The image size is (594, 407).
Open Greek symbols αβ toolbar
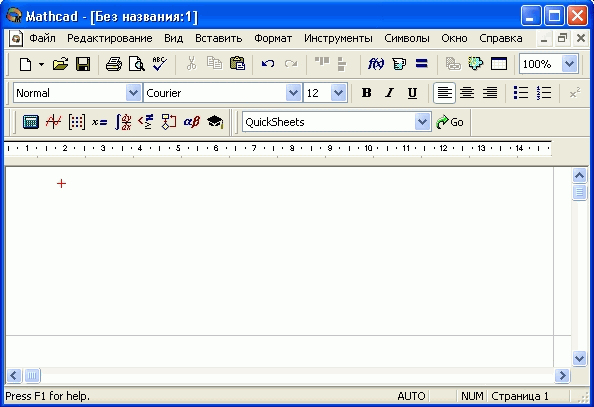tap(192, 122)
